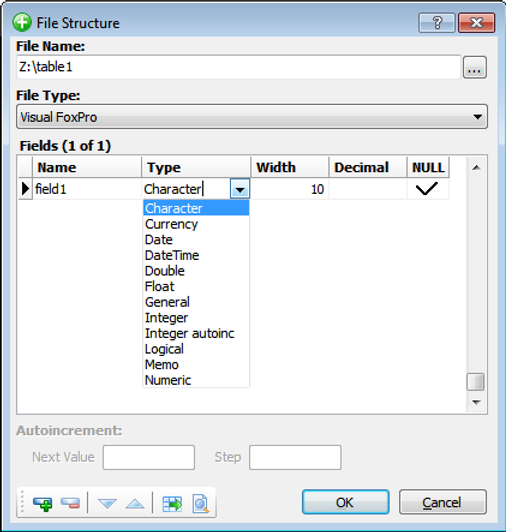Pick Memo from the type list

coord(196,364)
